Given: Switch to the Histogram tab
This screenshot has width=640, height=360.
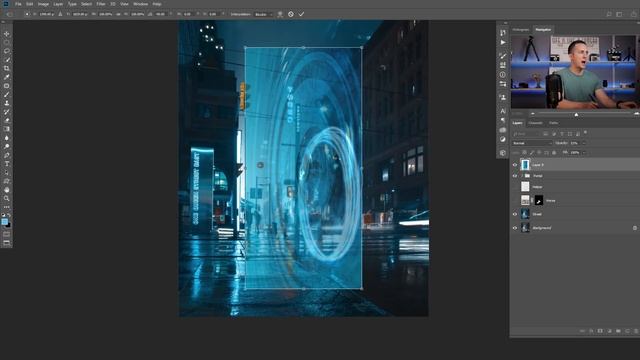Looking at the screenshot, I should [x=520, y=30].
